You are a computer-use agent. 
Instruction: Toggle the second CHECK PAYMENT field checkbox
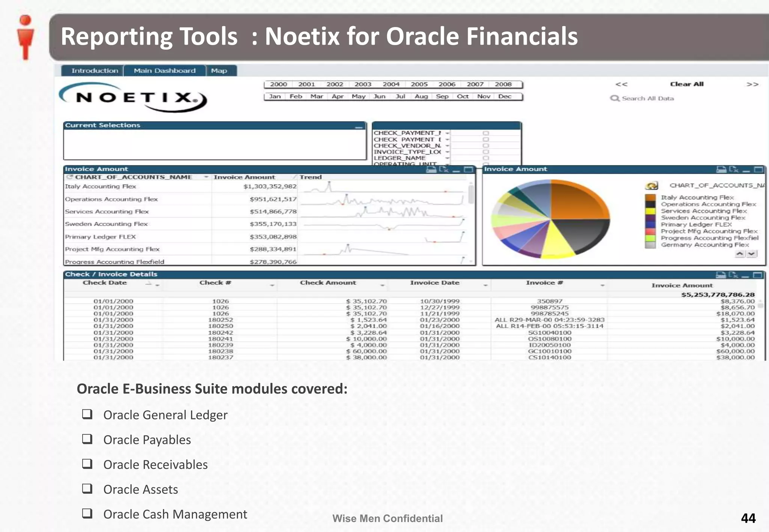[486, 139]
